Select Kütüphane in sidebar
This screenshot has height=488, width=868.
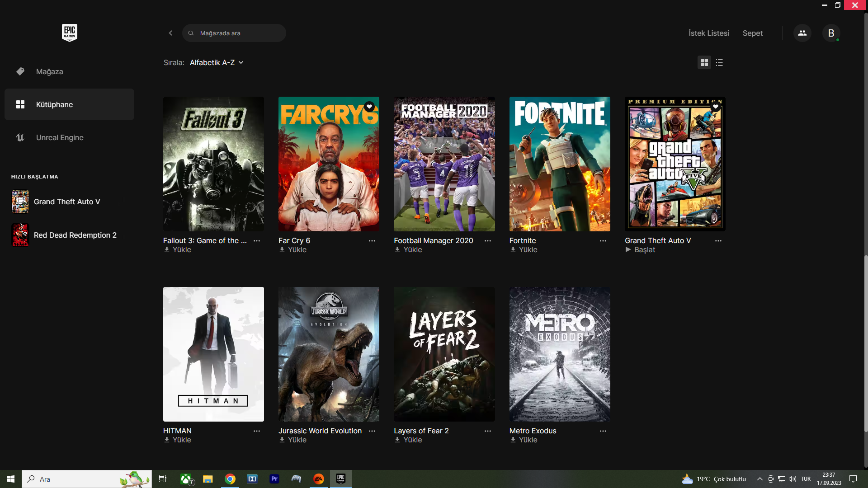coord(69,104)
